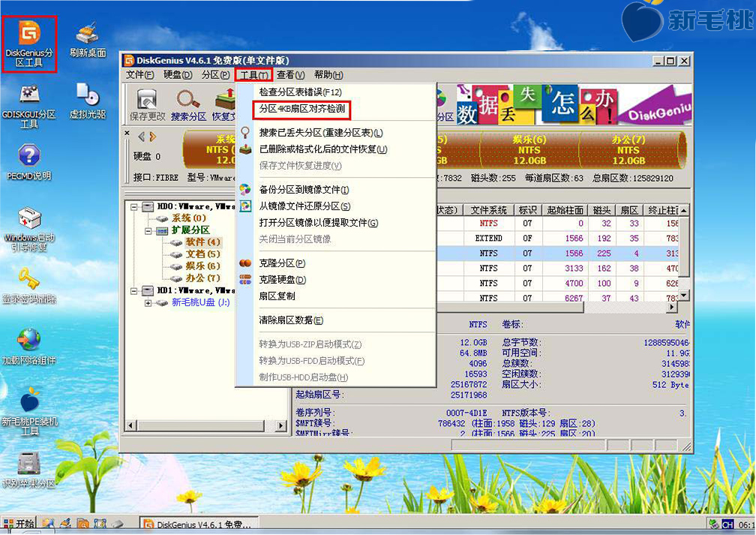This screenshot has height=535, width=756.
Task: Open 帮助(H) menu
Action: pos(328,75)
